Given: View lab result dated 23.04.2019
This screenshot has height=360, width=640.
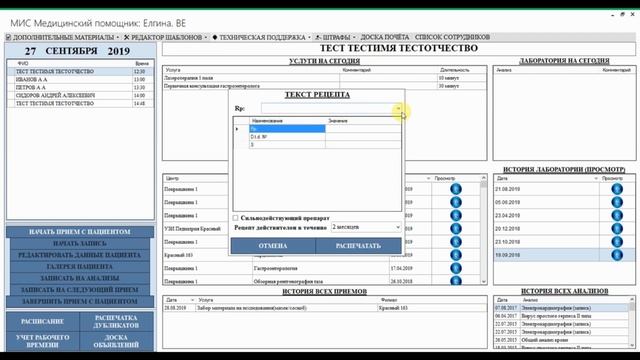Looking at the screenshot, I should [x=617, y=215].
